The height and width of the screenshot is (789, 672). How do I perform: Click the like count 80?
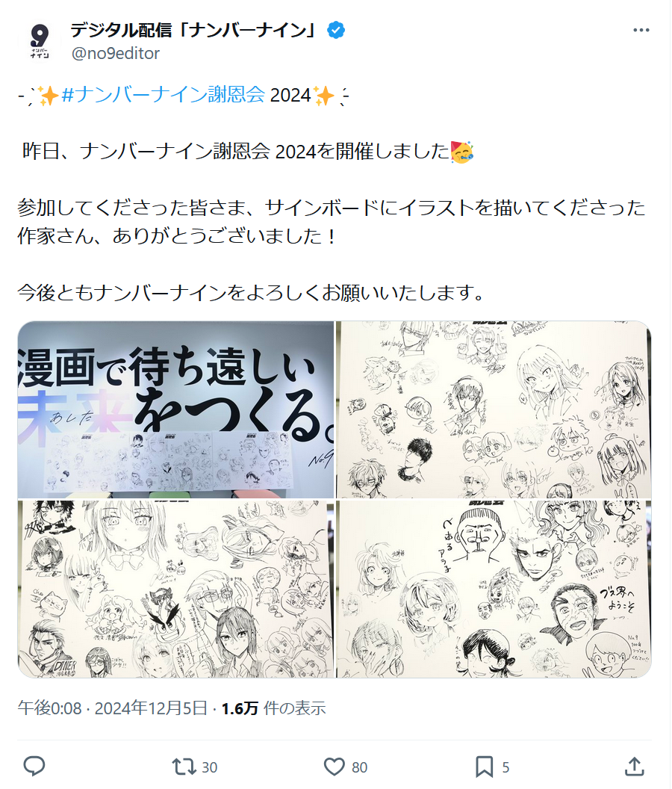click(359, 767)
